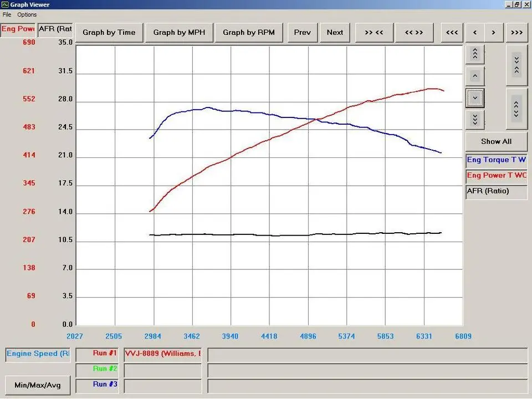Compress horizontally with >> << button

coord(374,33)
